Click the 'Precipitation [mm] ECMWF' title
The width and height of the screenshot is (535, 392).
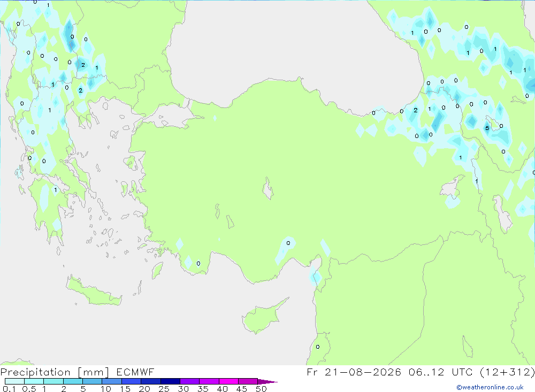[77, 372]
